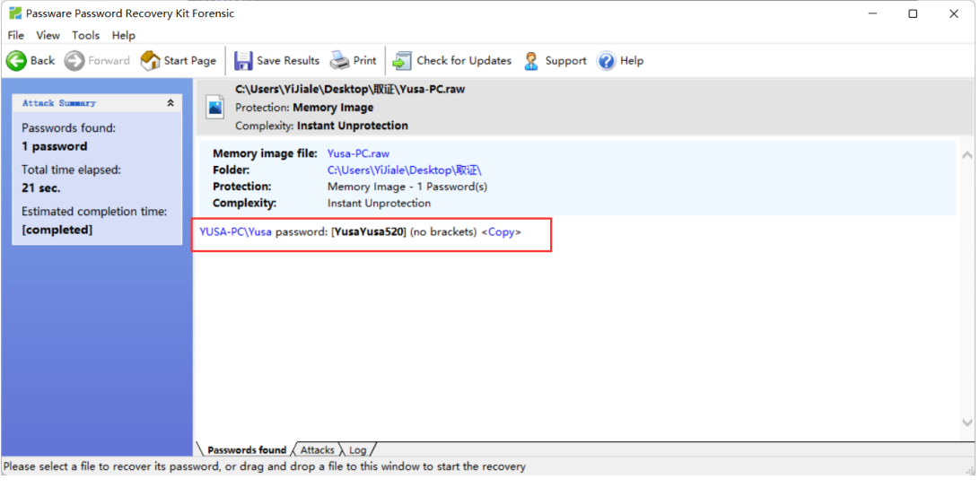Click the results scrollbar up arrow

click(967, 154)
